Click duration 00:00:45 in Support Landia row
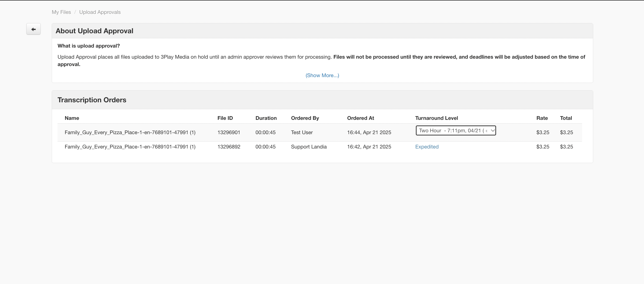 [265, 147]
